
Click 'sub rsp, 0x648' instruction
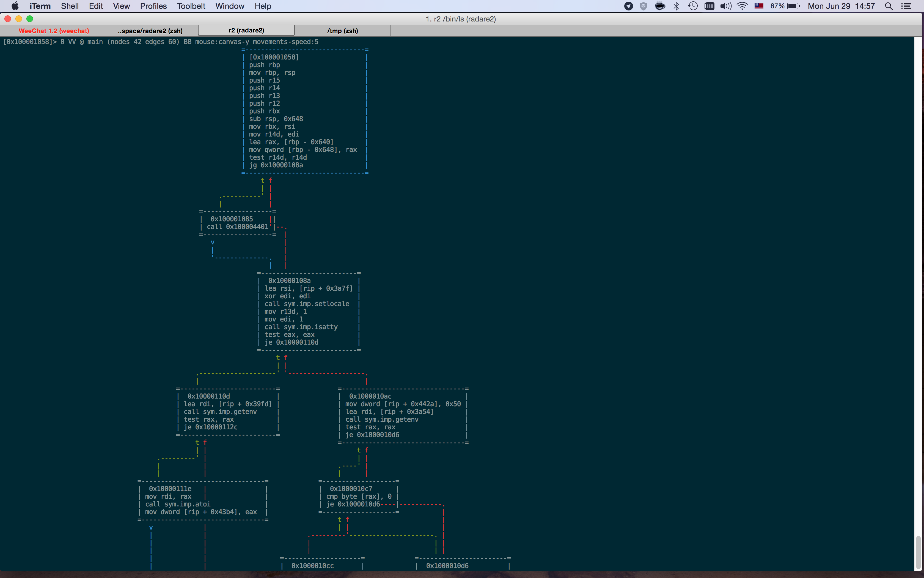276,119
